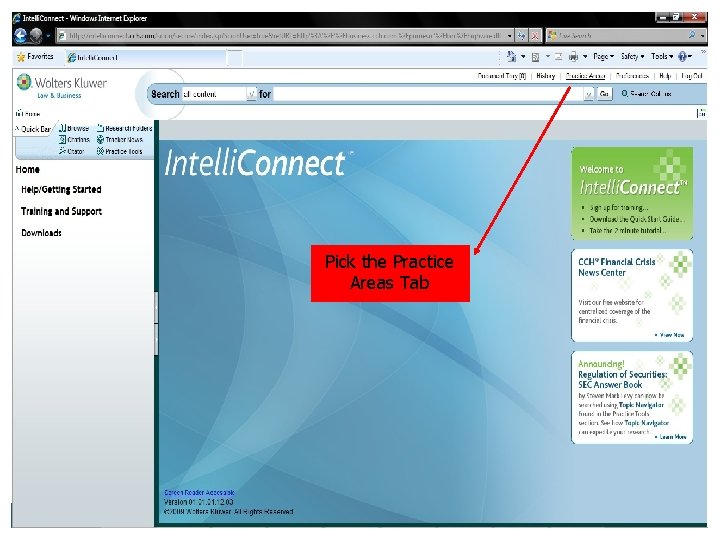Select Home in the left panel
This screenshot has height=540, width=720.
[28, 169]
